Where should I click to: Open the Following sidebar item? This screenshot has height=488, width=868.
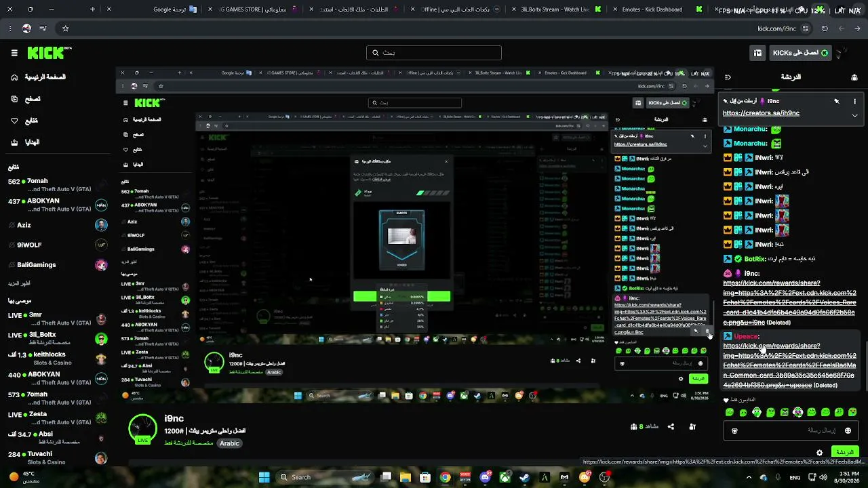24,121
